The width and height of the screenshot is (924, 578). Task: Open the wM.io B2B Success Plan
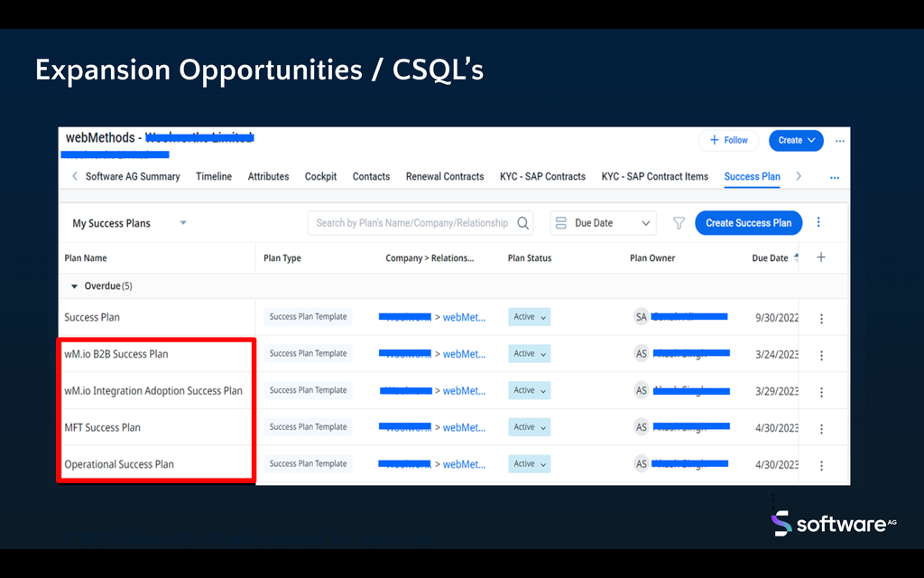[116, 354]
